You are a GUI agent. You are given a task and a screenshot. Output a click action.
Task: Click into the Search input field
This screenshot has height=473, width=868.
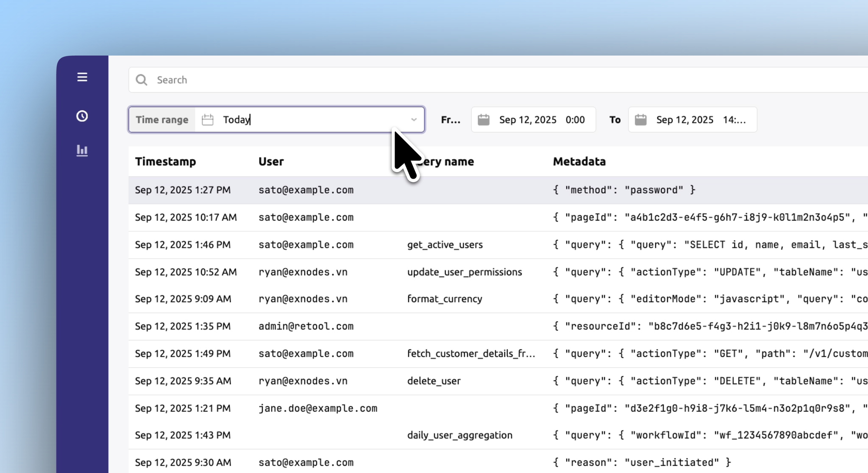tap(434, 80)
